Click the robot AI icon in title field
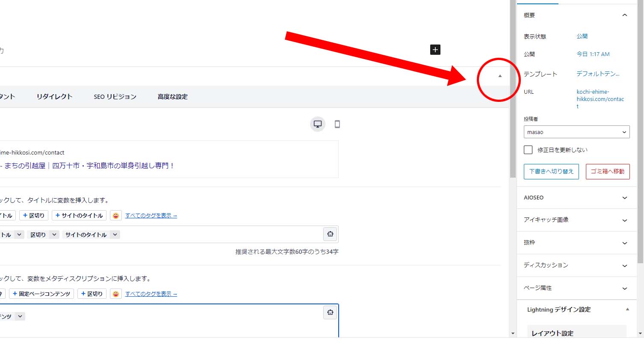644x348 pixels. click(330, 234)
